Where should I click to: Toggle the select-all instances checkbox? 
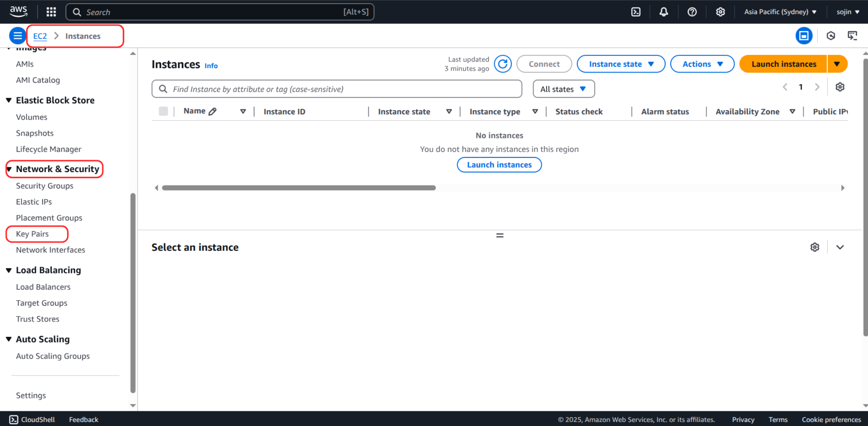[x=163, y=111]
